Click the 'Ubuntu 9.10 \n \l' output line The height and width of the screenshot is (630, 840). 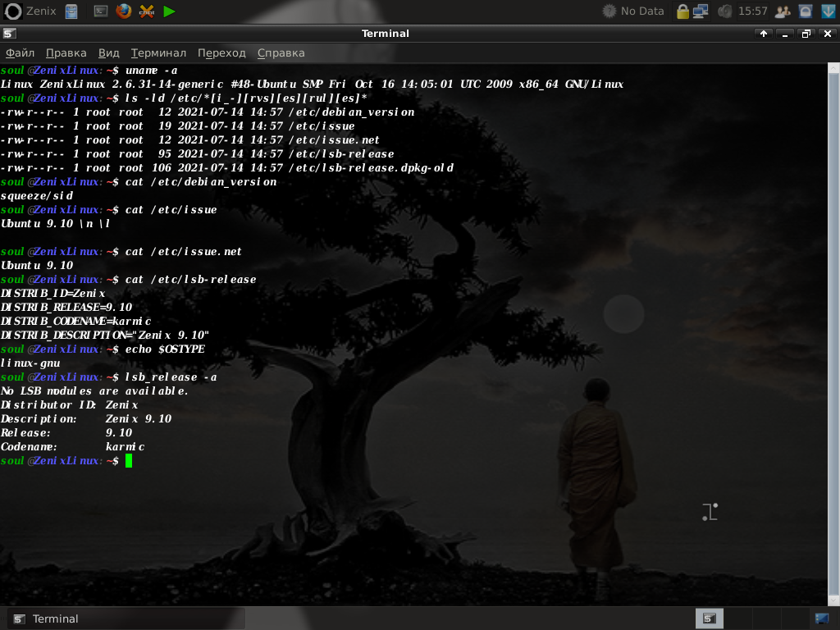55,224
